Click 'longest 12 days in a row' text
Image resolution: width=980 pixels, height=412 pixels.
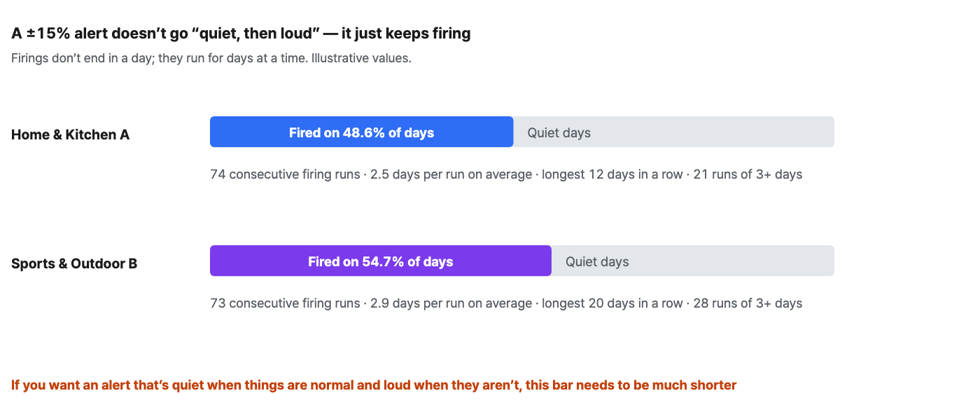click(x=612, y=174)
